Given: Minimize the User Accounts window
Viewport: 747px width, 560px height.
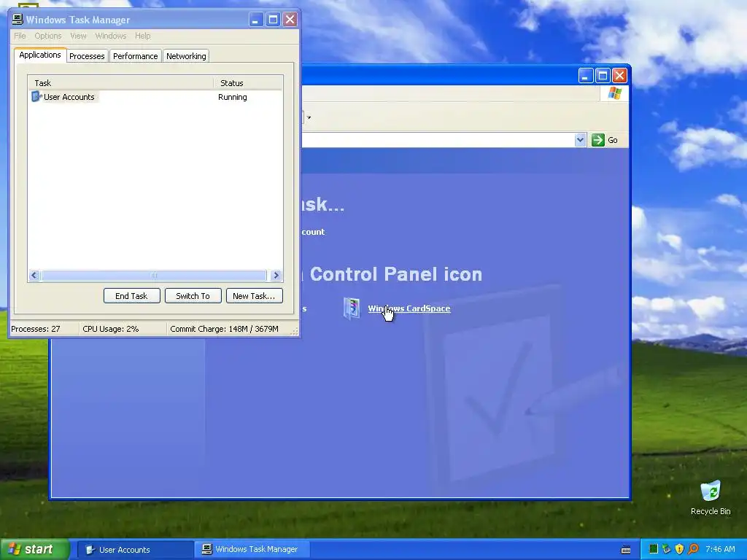Looking at the screenshot, I should click(586, 76).
